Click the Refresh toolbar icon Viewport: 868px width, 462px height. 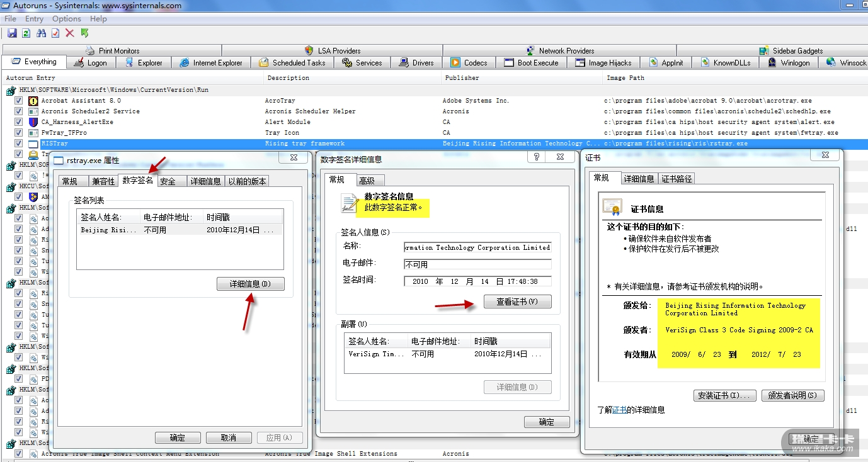26,33
